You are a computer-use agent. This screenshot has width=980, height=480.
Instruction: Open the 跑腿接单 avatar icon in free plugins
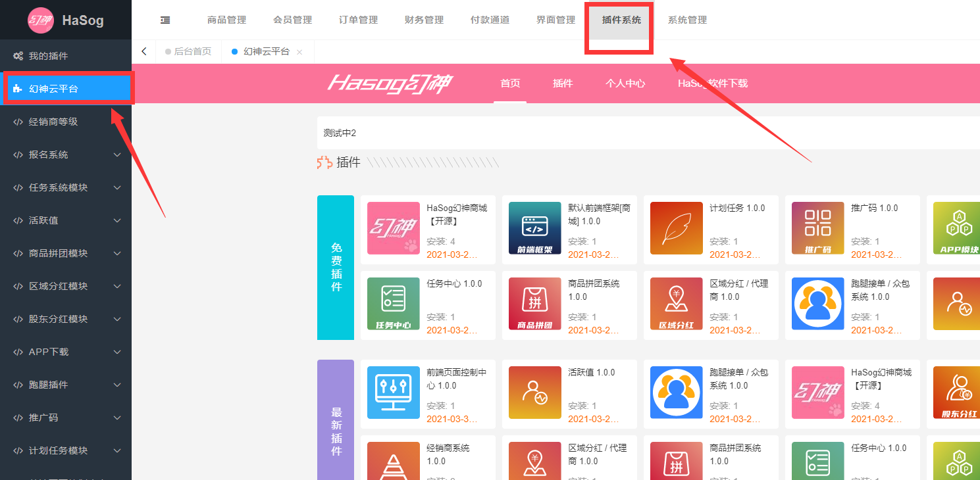818,304
